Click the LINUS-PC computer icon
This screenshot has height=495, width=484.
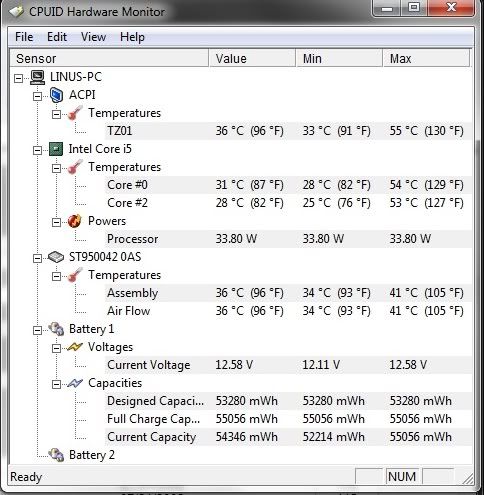tap(37, 77)
